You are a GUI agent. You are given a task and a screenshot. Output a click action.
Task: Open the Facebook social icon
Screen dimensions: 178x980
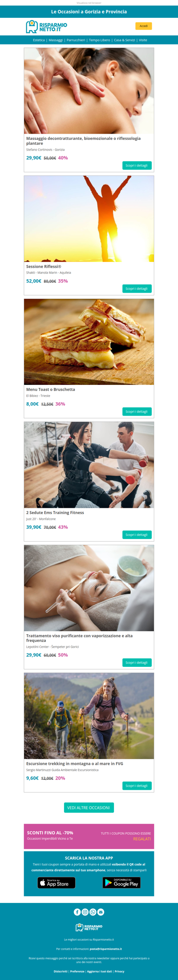(x=77, y=912)
